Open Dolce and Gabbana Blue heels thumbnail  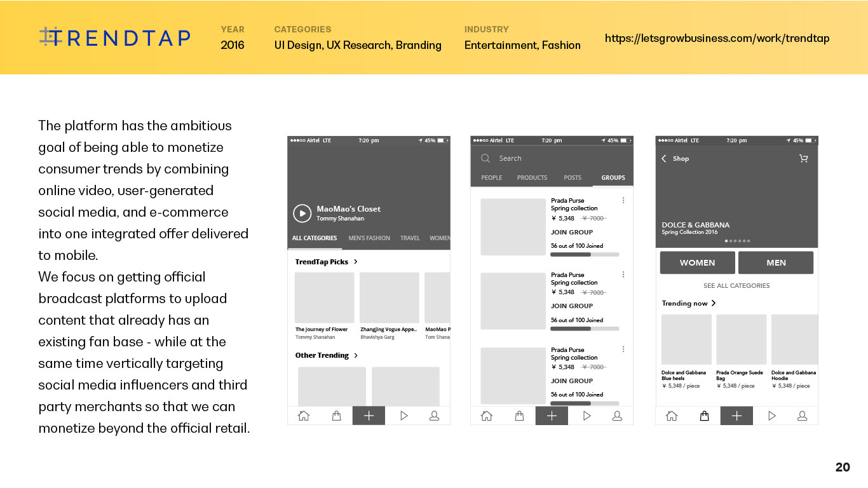click(x=686, y=339)
